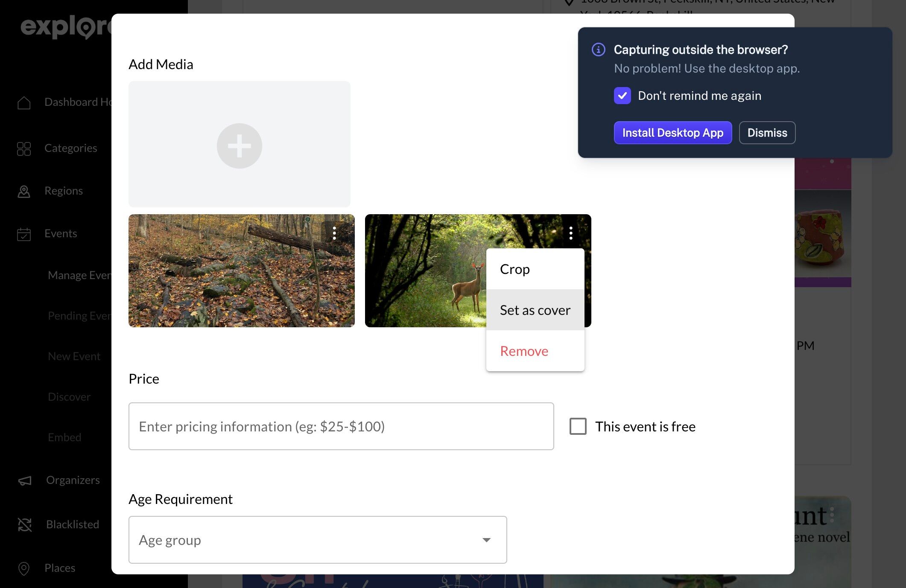Screen dimensions: 906x588
Task: Open the Age group dropdown
Action: click(x=317, y=540)
